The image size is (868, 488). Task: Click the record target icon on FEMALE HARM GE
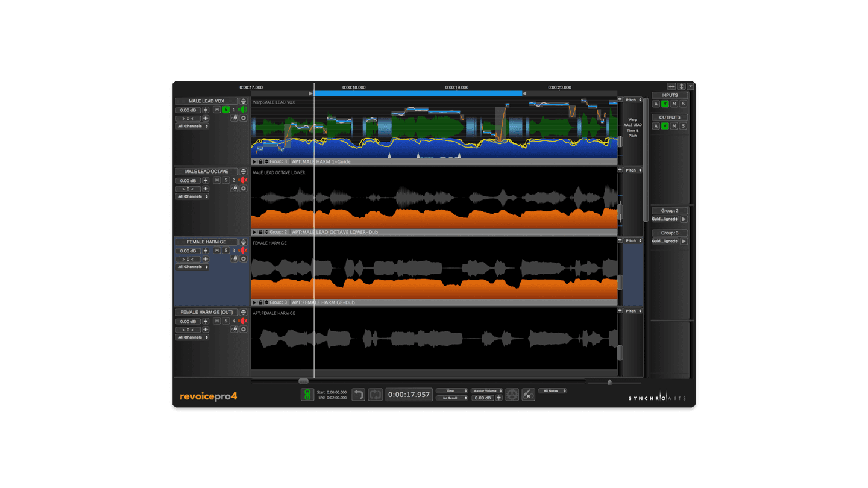pos(244,259)
